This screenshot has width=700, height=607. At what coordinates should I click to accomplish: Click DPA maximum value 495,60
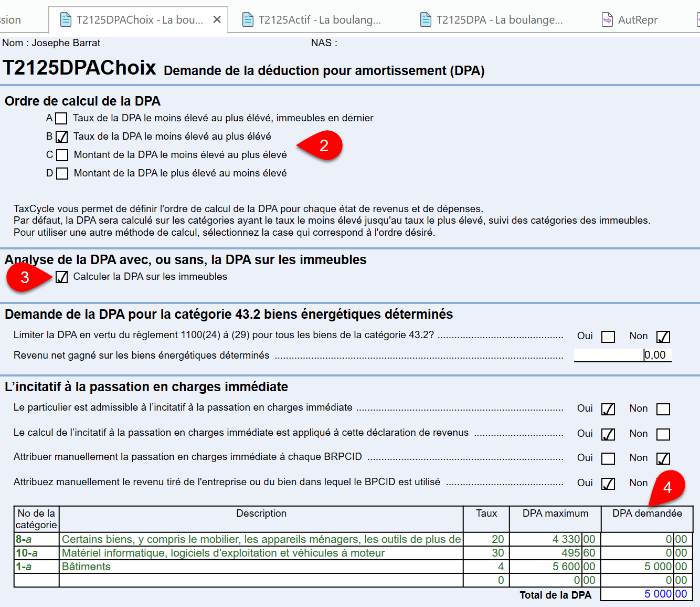(x=555, y=553)
